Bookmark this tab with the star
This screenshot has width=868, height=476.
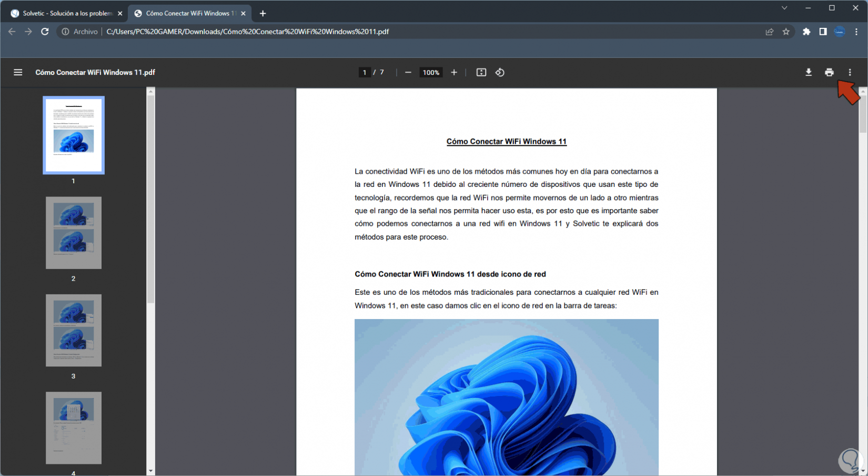(786, 32)
